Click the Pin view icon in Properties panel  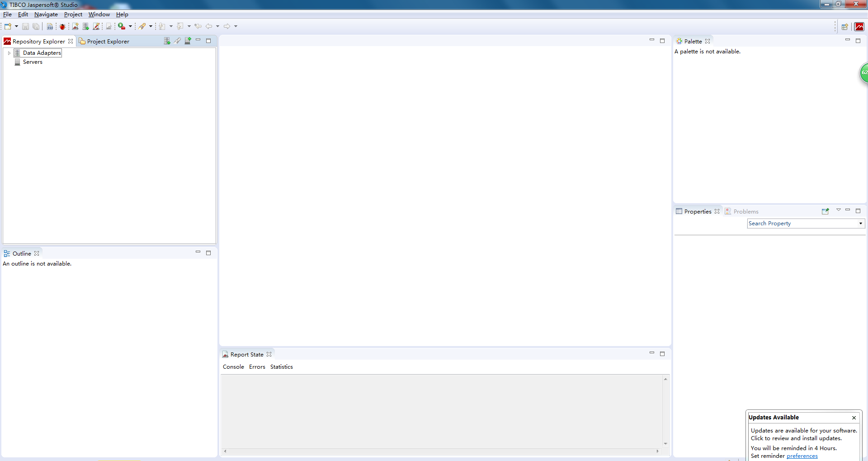click(826, 211)
